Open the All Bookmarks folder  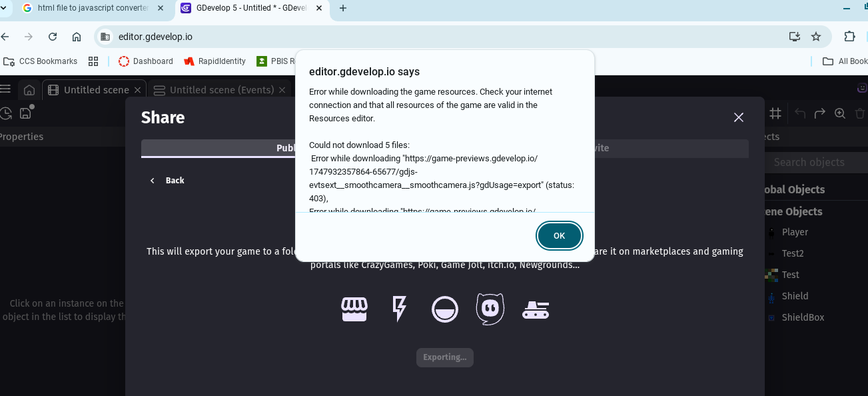click(x=845, y=61)
